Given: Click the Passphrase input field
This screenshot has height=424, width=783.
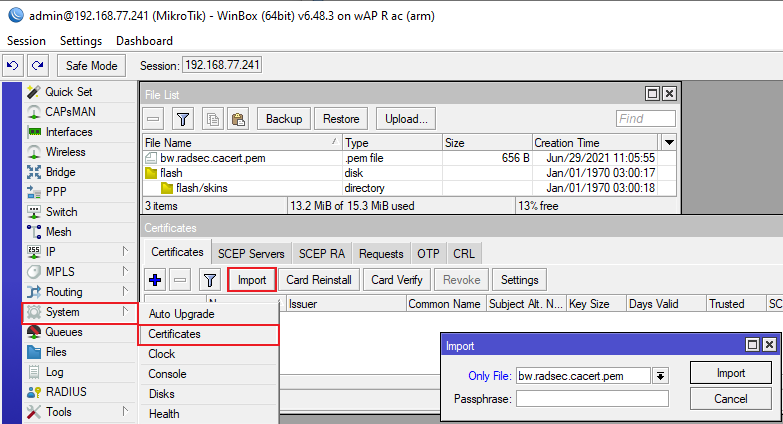Looking at the screenshot, I should 591,399.
